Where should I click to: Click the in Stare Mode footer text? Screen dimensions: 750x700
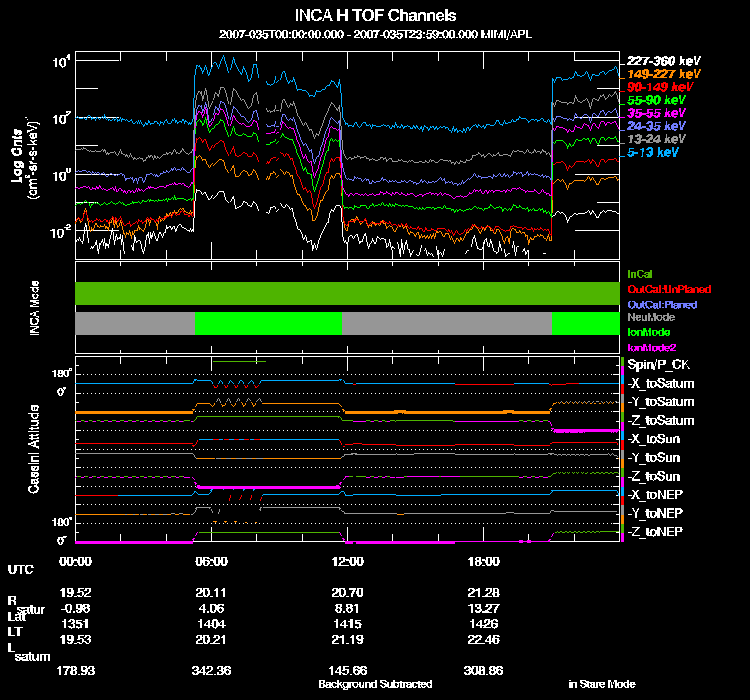pos(602,684)
